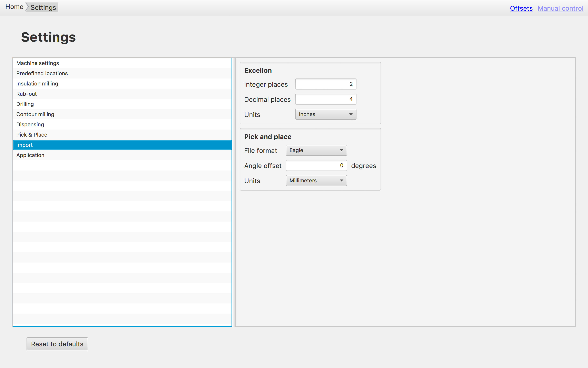Open File format dropdown showing Eagle
This screenshot has height=368, width=588.
coord(316,150)
